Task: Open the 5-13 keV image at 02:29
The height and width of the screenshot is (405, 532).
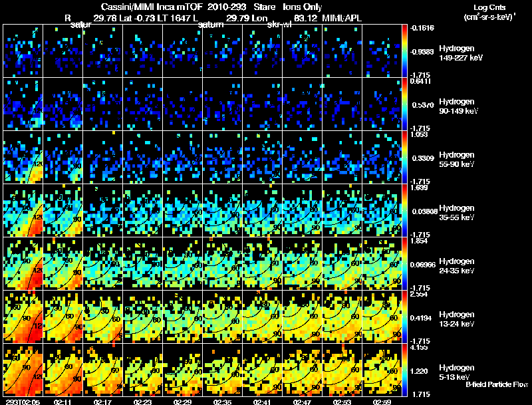Action: pos(183,370)
